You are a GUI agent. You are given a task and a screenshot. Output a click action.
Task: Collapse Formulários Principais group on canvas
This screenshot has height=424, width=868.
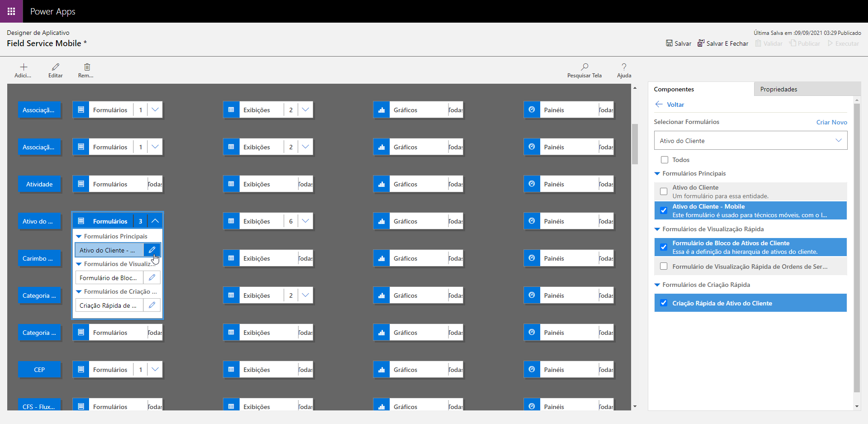79,236
